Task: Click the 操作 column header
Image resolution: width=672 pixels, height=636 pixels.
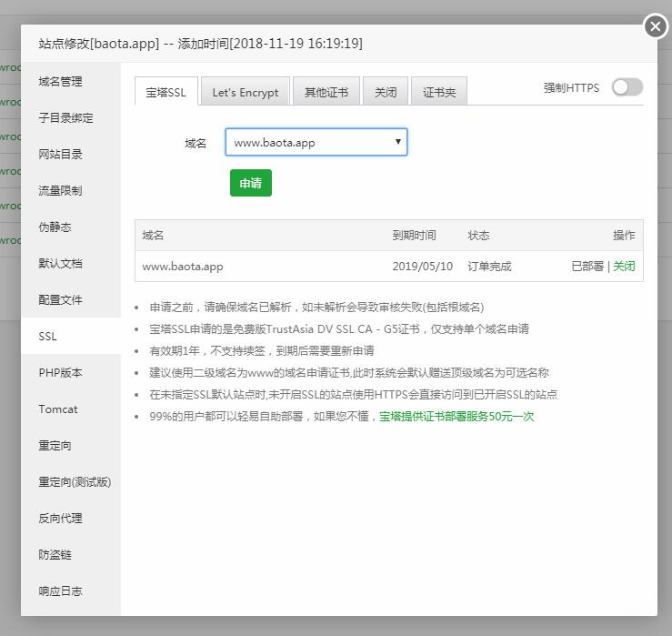Action: 624,235
